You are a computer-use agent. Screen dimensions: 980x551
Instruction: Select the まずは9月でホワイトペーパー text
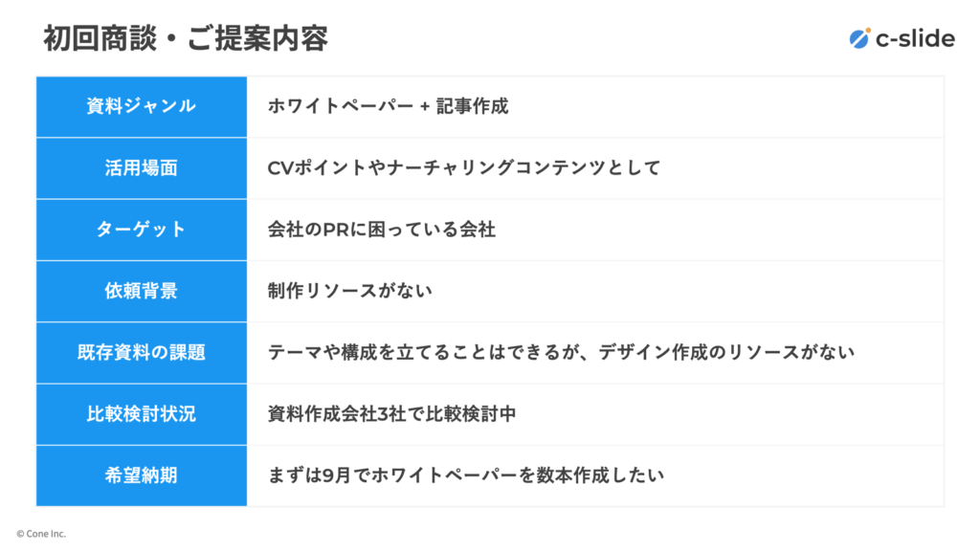[392, 475]
